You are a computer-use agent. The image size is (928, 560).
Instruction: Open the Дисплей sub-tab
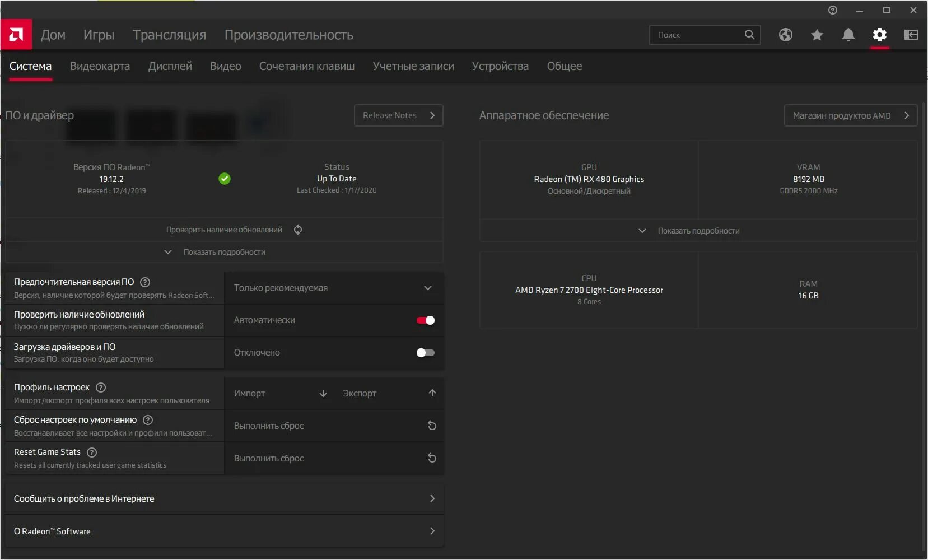[x=170, y=66]
